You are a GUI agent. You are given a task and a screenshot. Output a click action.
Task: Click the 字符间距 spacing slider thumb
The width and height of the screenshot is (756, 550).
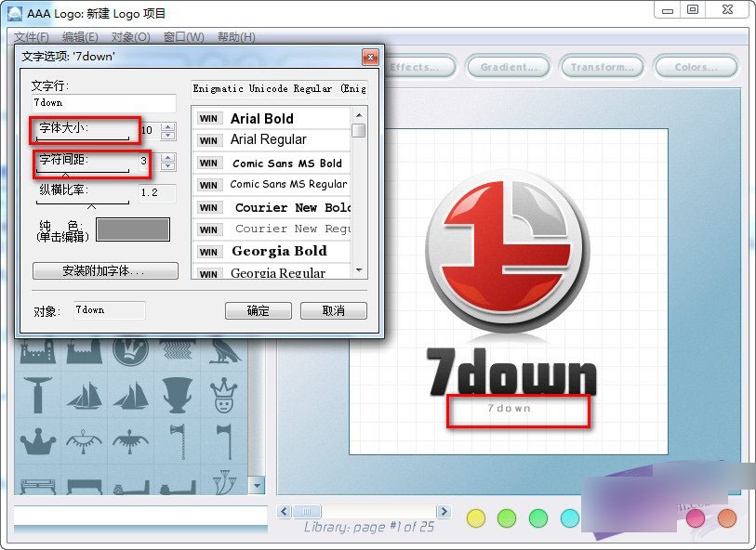[66, 174]
